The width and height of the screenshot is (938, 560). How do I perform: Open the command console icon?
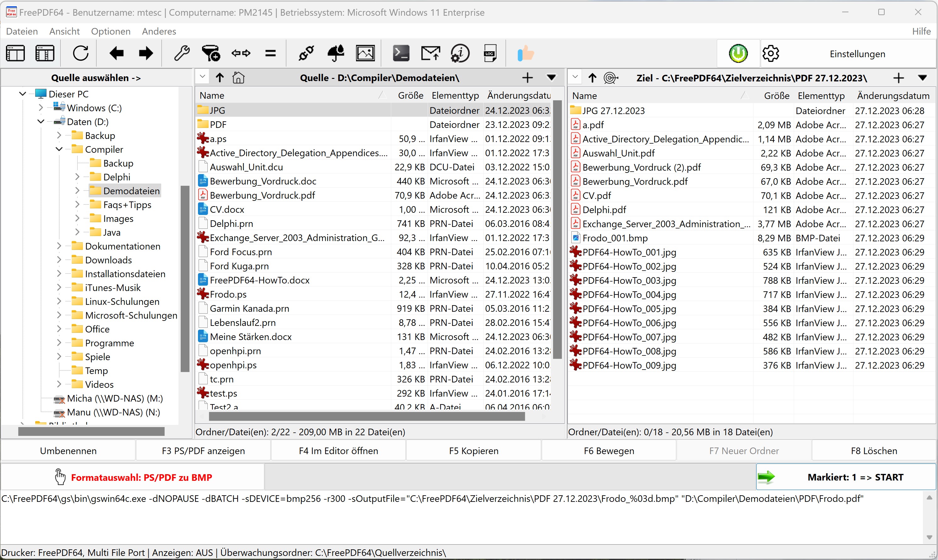pyautogui.click(x=401, y=53)
